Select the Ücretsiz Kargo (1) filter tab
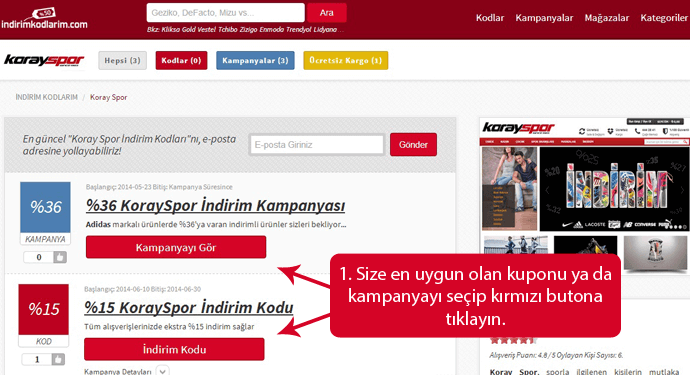The width and height of the screenshot is (690, 375). pos(345,60)
